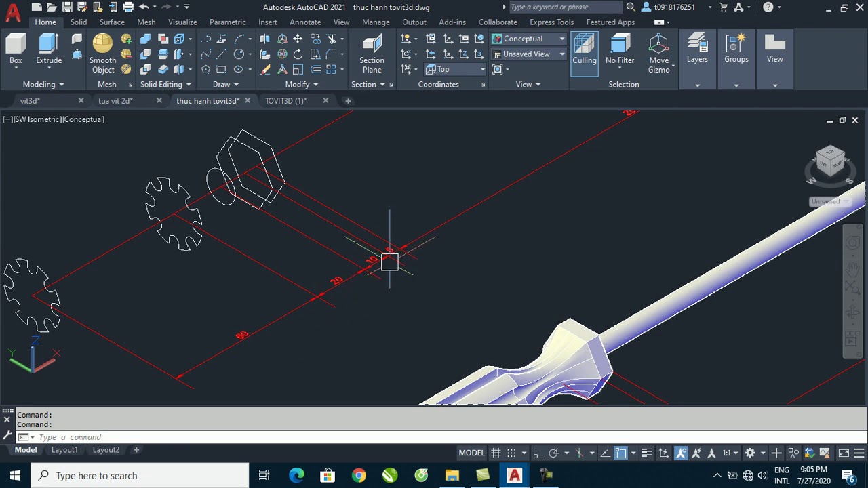Click the Customization hamburger icon in status bar
Viewport: 868px width, 488px height.
click(x=859, y=453)
